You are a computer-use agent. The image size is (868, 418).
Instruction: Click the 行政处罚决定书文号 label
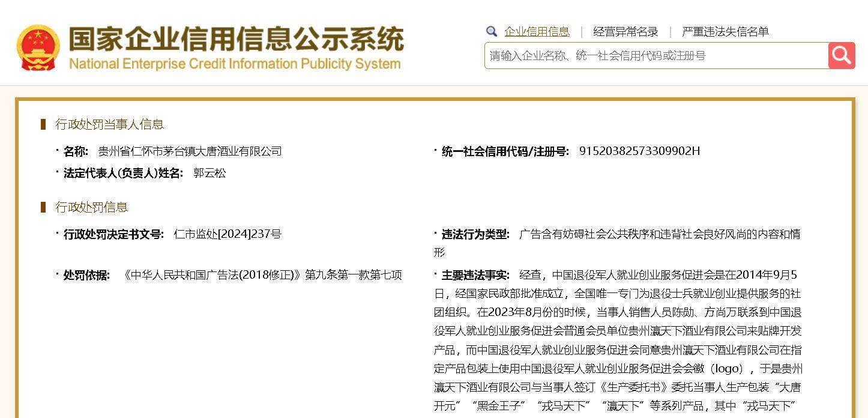coord(113,234)
